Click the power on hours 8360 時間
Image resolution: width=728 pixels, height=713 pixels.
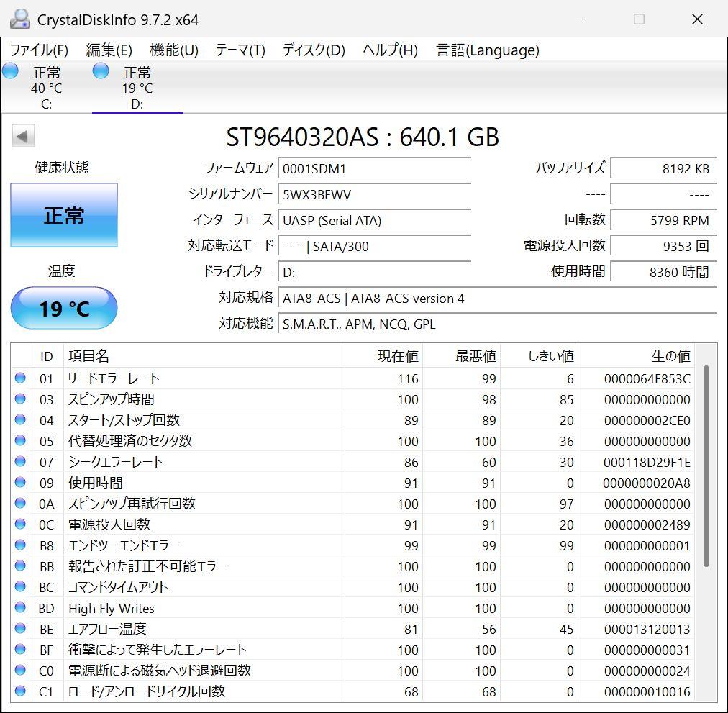(x=663, y=272)
